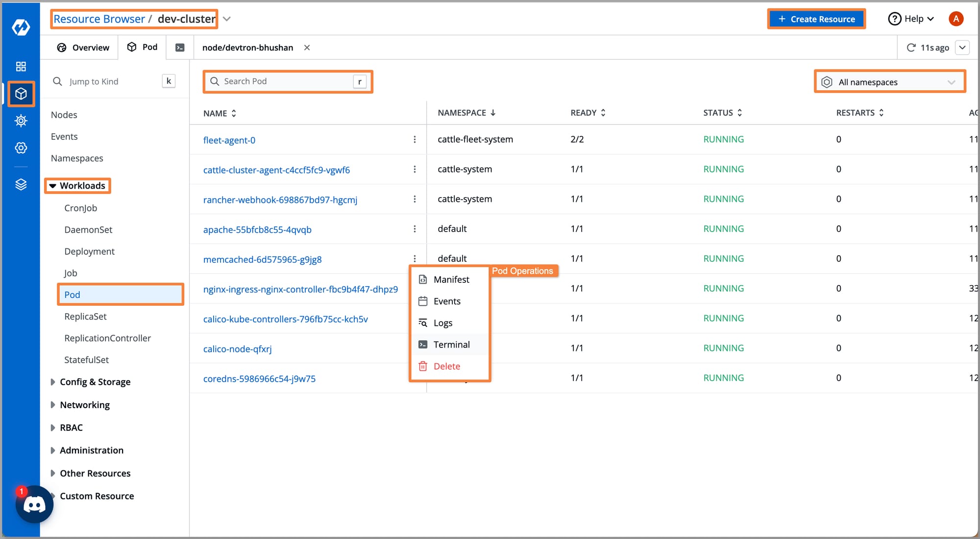Click the Dashboard grid icon at top of sidebar
980x539 pixels.
20,66
